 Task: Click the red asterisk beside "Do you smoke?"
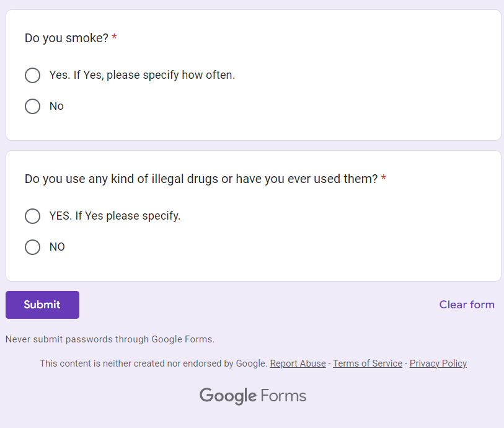point(115,38)
